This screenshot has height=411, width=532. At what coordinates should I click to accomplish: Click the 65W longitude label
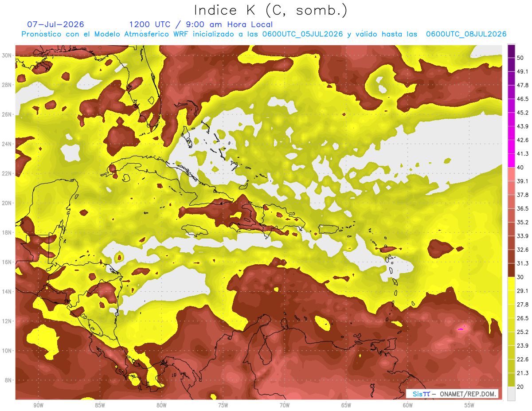[x=346, y=405]
